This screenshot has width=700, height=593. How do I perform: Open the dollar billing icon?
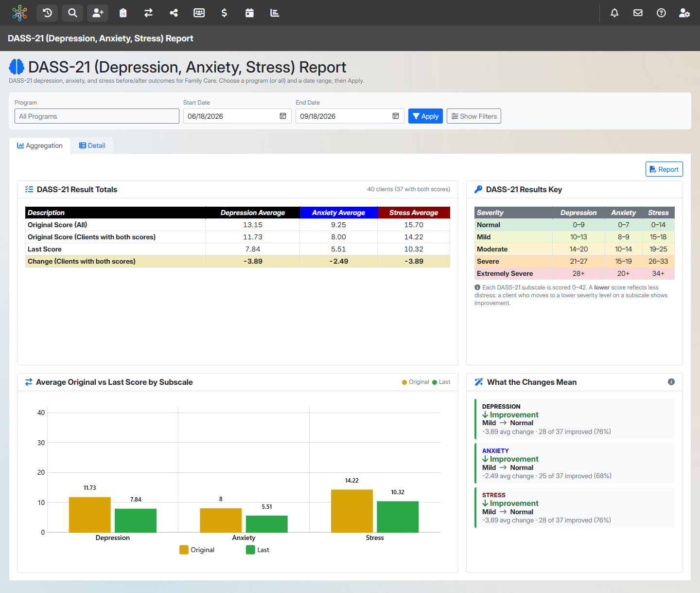click(224, 13)
